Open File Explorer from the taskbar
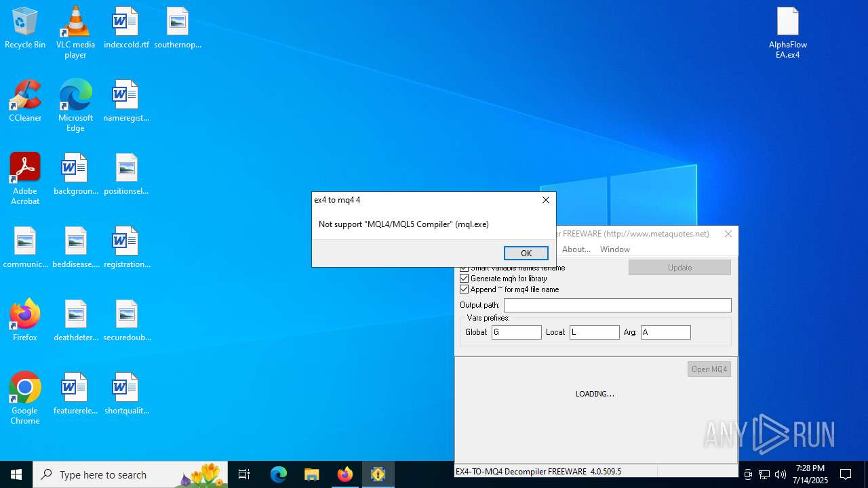Screen dimensions: 868x488 311,474
